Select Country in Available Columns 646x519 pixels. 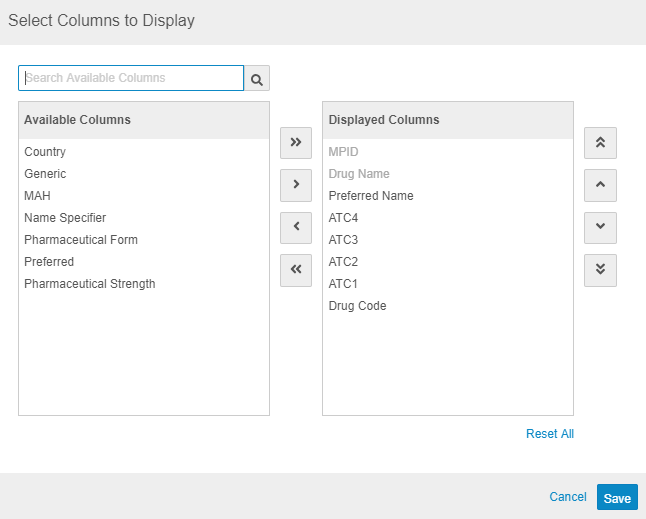45,152
